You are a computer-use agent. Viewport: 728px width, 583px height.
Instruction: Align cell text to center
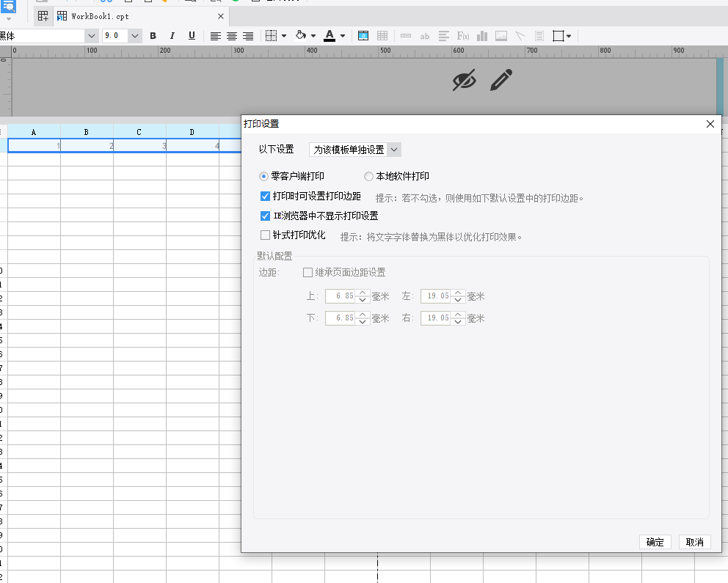click(232, 36)
